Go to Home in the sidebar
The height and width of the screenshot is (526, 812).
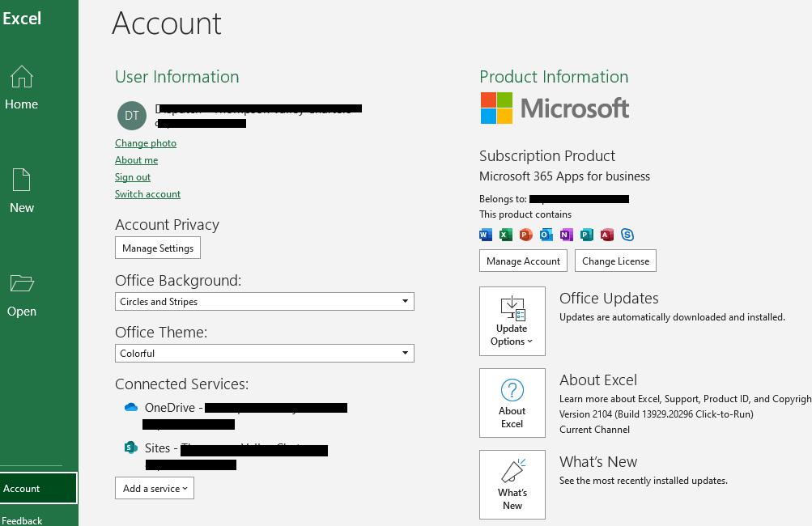(x=21, y=88)
